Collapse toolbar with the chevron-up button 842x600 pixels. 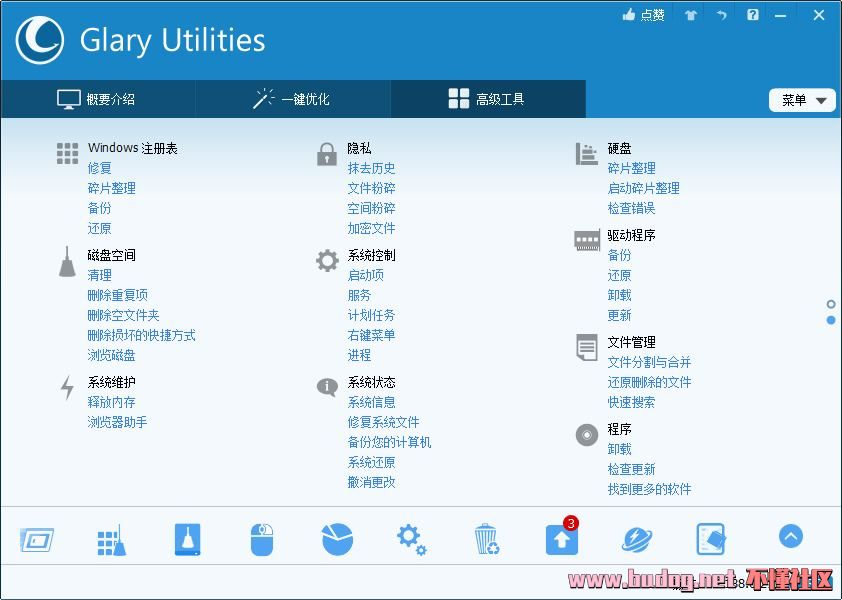[x=790, y=537]
